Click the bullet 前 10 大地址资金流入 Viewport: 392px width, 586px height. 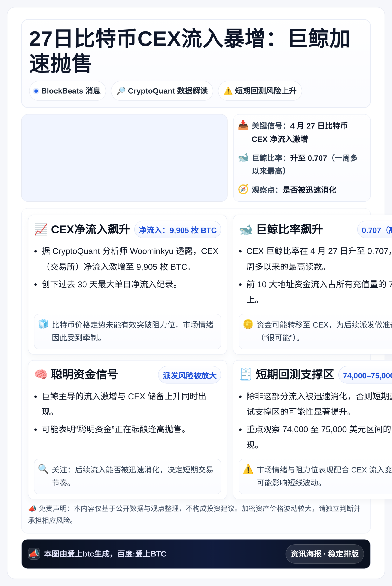click(319, 292)
